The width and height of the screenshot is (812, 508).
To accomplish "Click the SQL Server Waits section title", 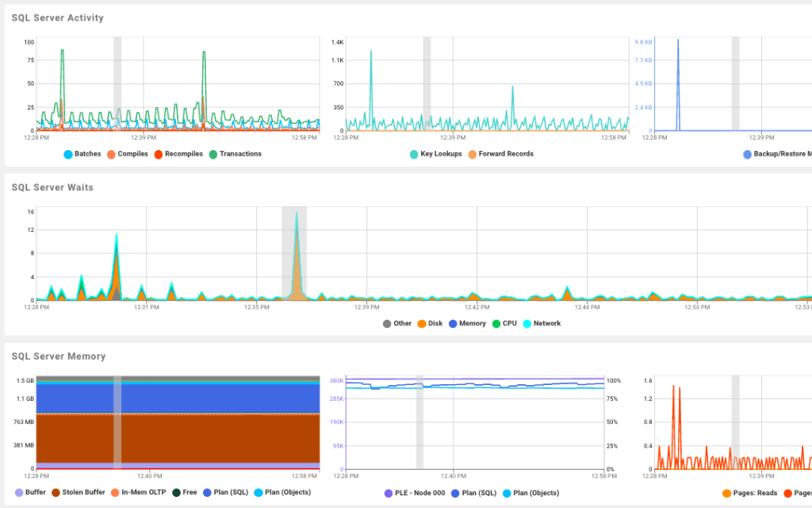I will point(52,187).
